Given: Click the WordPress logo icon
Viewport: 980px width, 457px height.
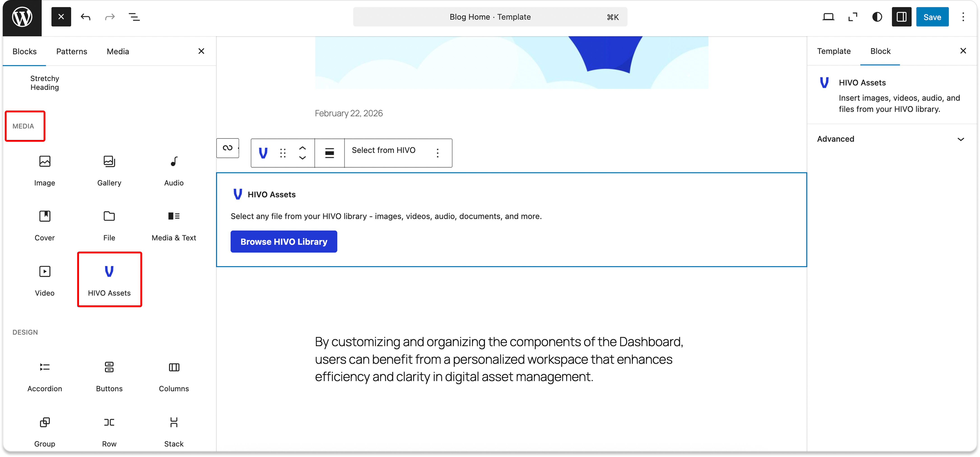Looking at the screenshot, I should (22, 17).
